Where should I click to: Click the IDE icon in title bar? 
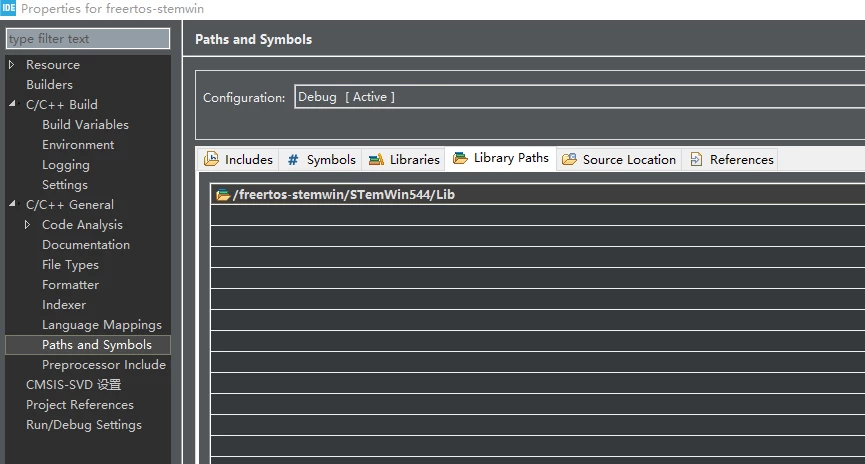(8, 8)
